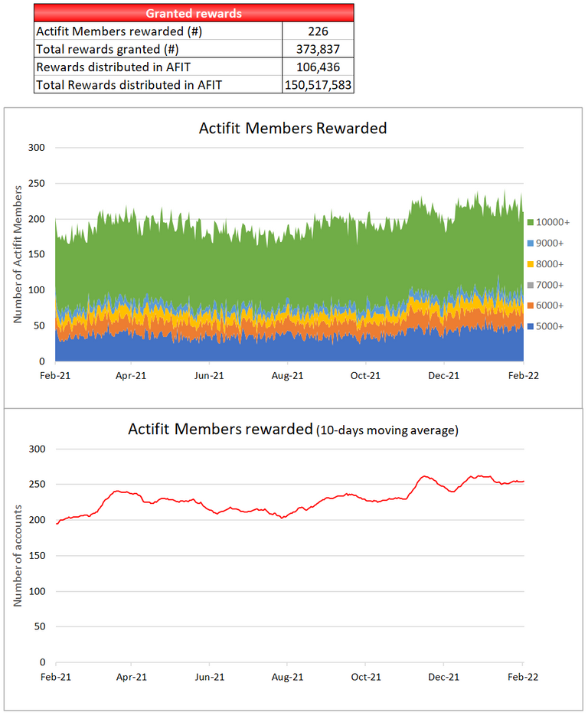Select the '5000+' legend label
Viewport: 588px width, 719px height.
[550, 326]
